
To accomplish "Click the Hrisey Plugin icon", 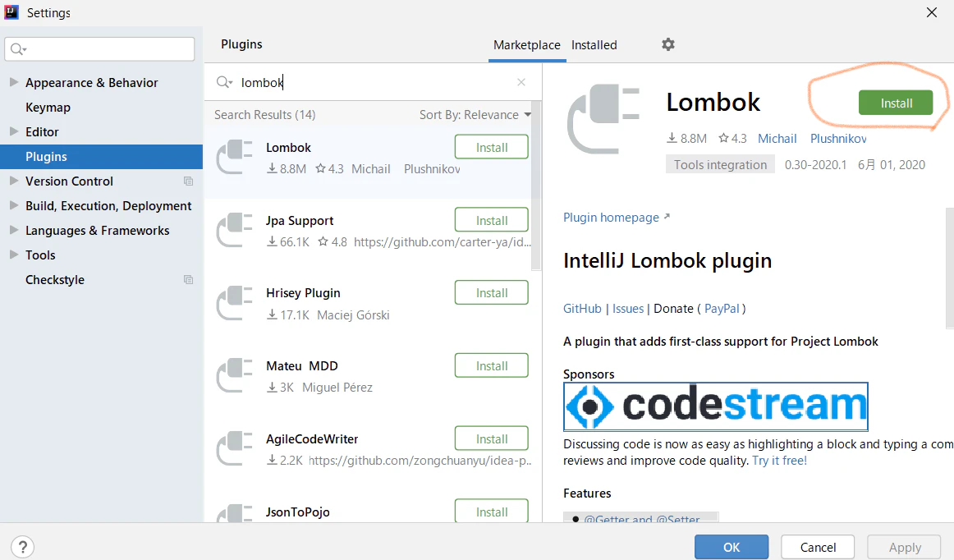I will (234, 302).
